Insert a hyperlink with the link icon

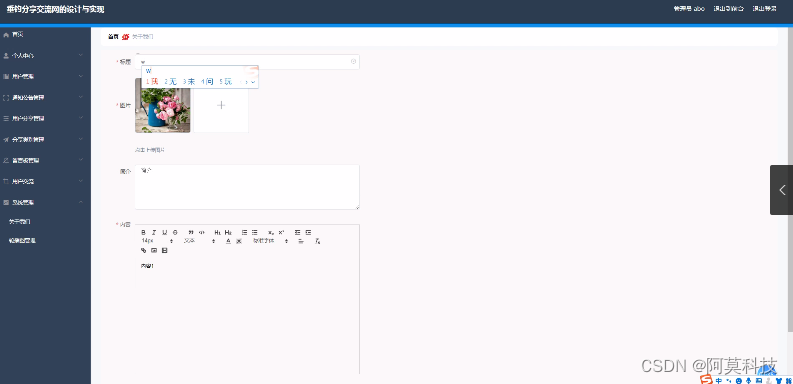[144, 250]
